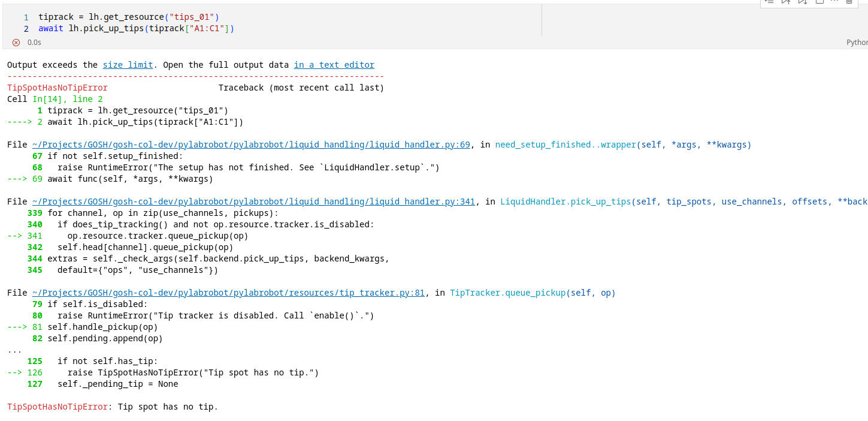Click line 339 'for channel, op in zip' text
Image resolution: width=868 pixels, height=421 pixels.
pyautogui.click(x=163, y=213)
